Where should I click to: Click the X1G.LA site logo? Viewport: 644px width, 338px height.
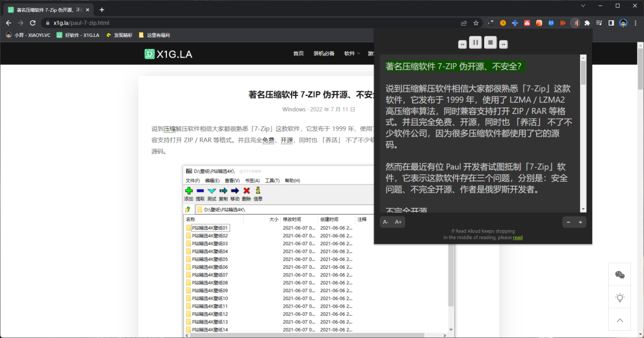168,54
